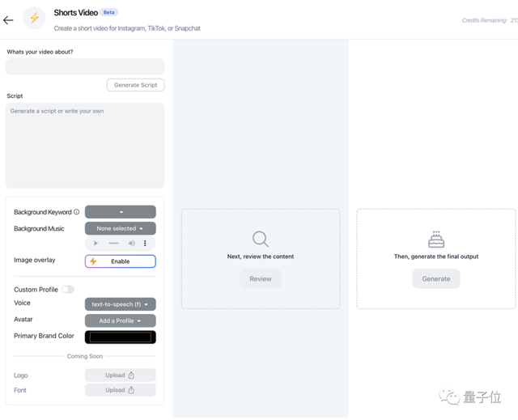Screen dimensions: 518x420
Task: Open the audio player more options menu
Action: click(145, 243)
